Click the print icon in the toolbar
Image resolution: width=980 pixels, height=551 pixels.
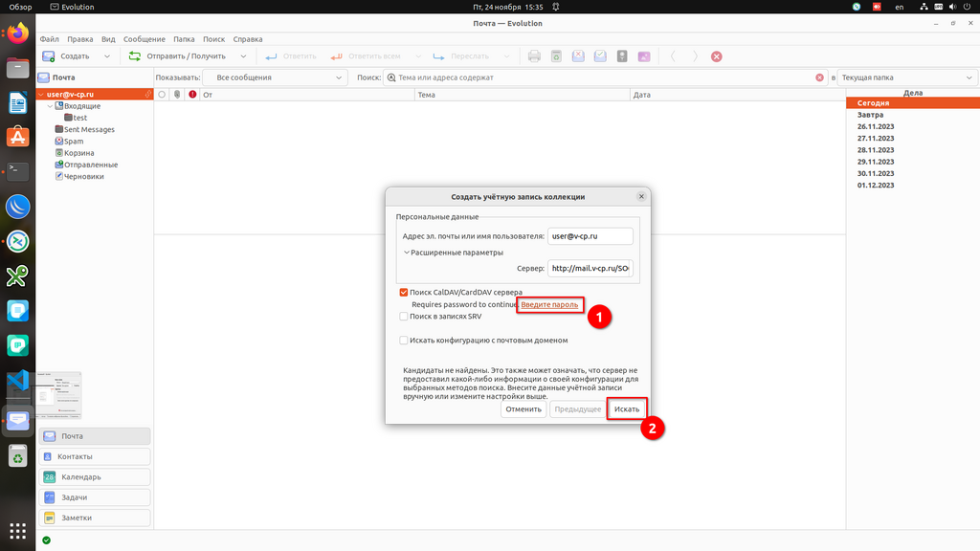coord(535,56)
